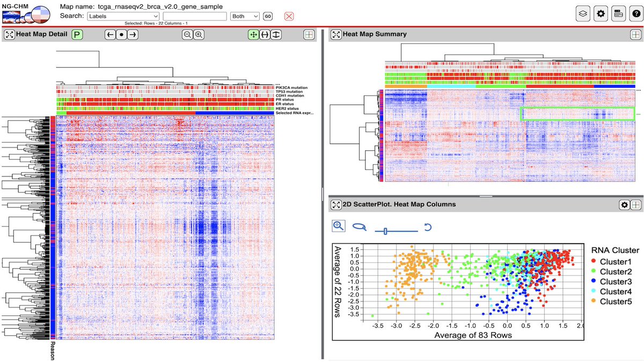Click the Average of 83 Rows axis label
This screenshot has height=362, width=644.
[x=474, y=335]
